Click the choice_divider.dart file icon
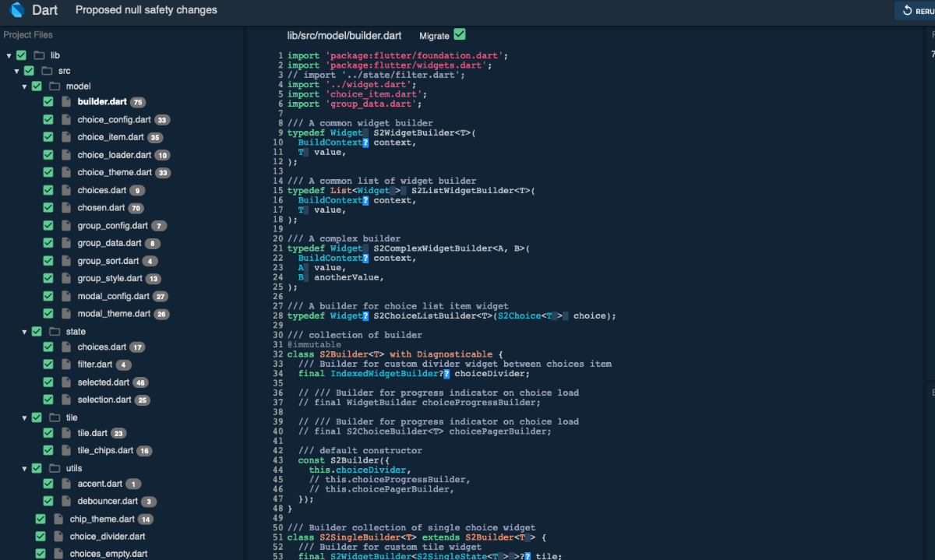This screenshot has width=935, height=560. tap(58, 537)
